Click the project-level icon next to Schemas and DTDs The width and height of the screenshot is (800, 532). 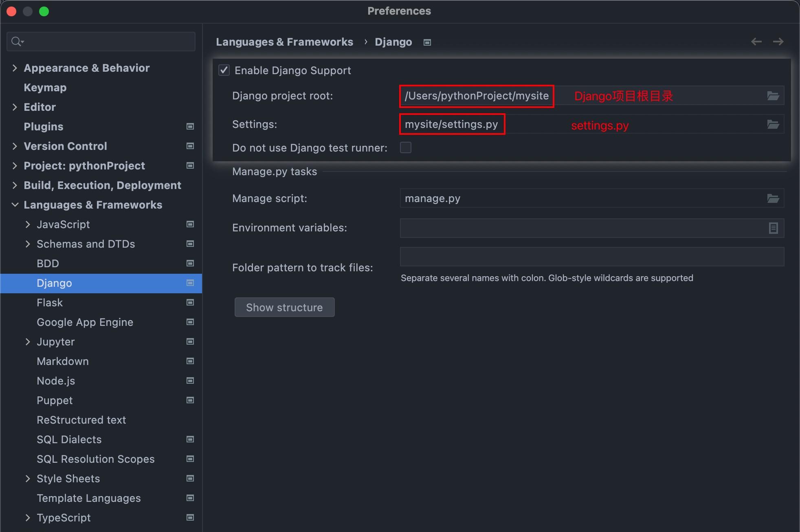point(190,244)
